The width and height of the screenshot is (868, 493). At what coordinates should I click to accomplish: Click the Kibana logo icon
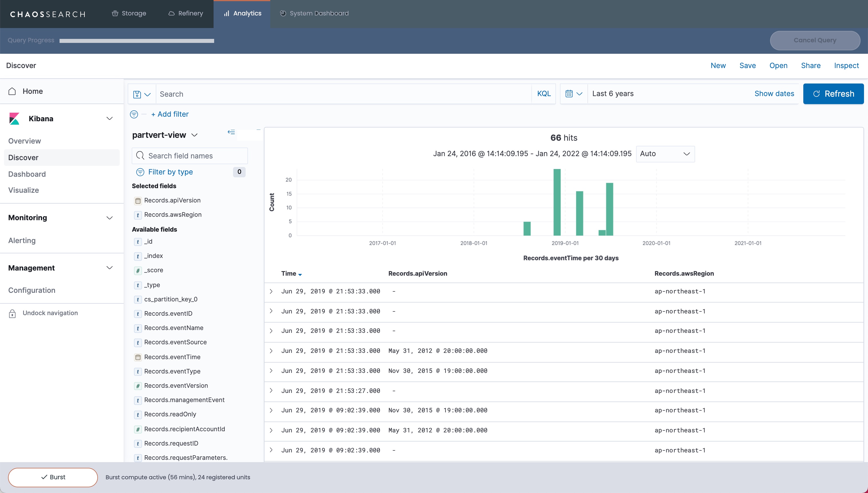pyautogui.click(x=14, y=118)
